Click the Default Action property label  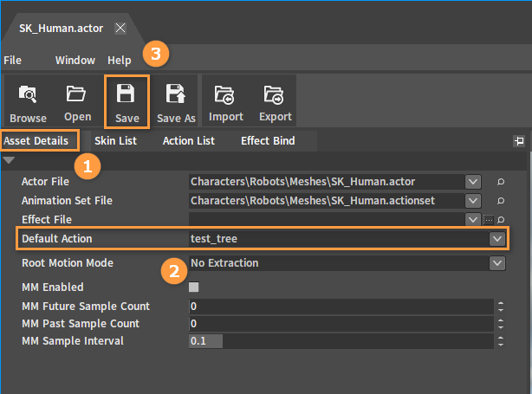tap(57, 239)
